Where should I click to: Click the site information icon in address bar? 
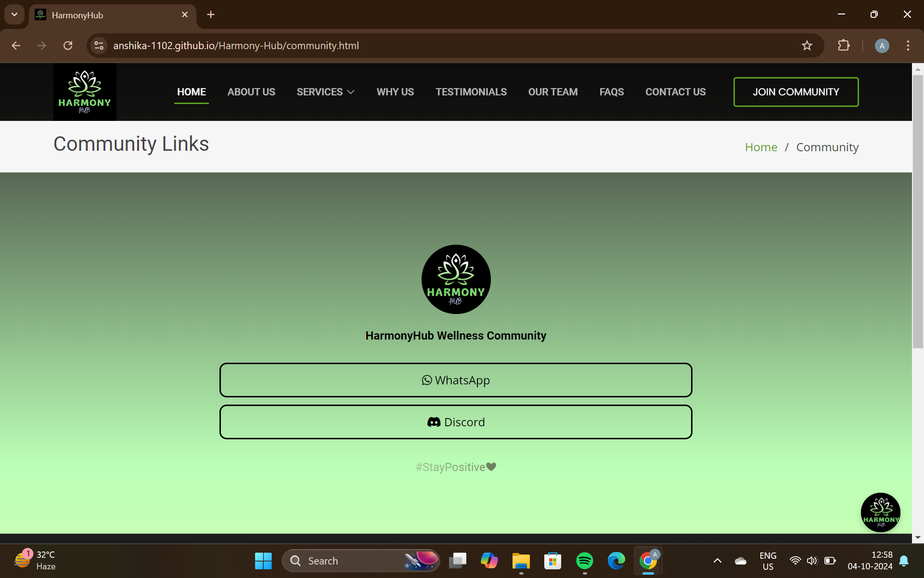click(99, 46)
